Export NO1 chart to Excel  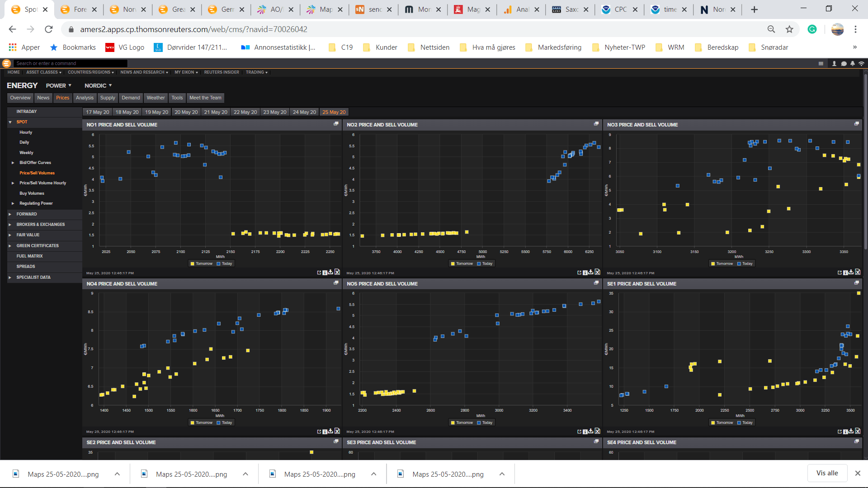point(337,272)
